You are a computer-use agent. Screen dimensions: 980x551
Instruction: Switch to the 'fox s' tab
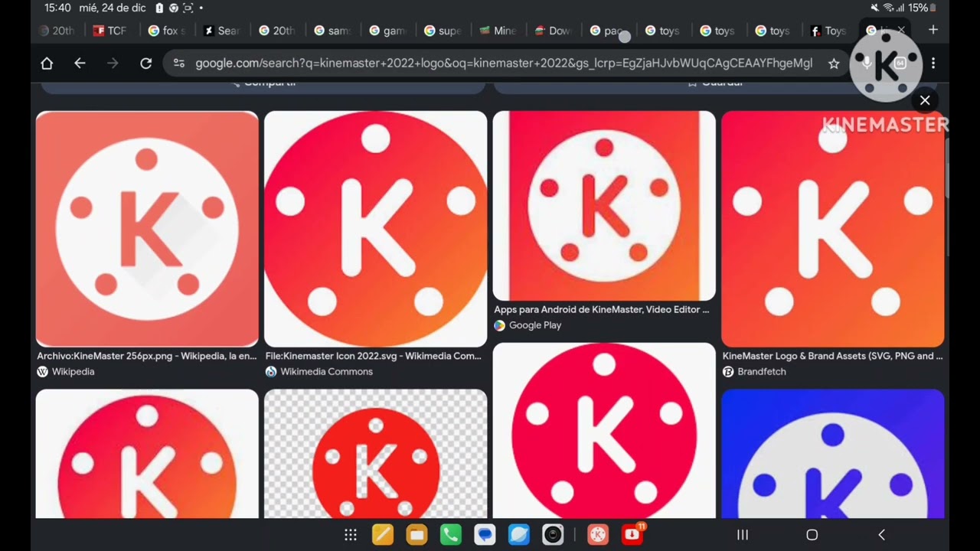coord(166,31)
